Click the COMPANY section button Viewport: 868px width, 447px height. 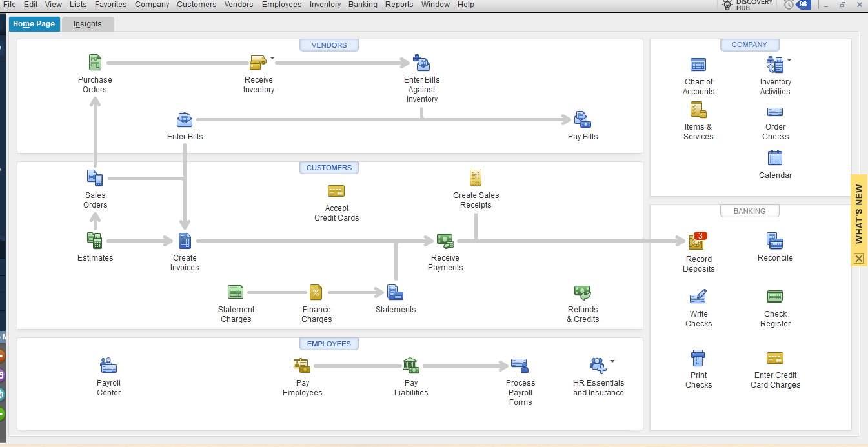749,45
